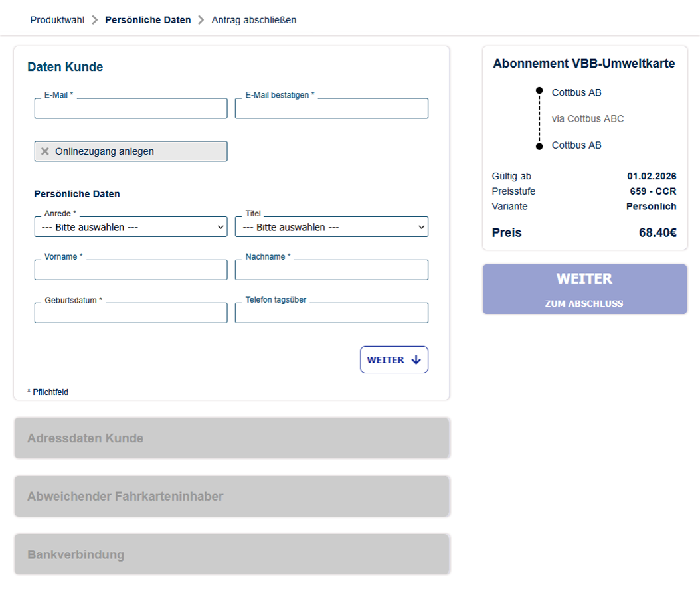Go to Produktwahl breadcrumb step
The width and height of the screenshot is (700, 597).
[57, 20]
